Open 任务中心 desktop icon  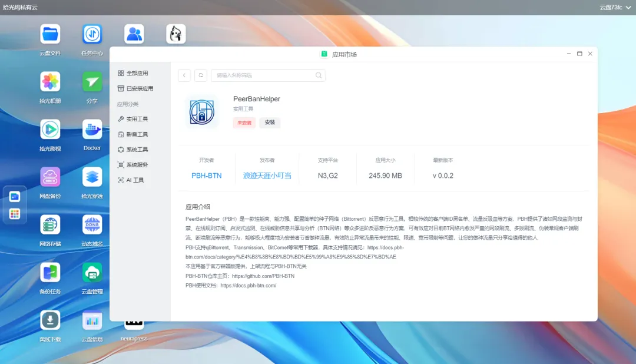point(92,34)
